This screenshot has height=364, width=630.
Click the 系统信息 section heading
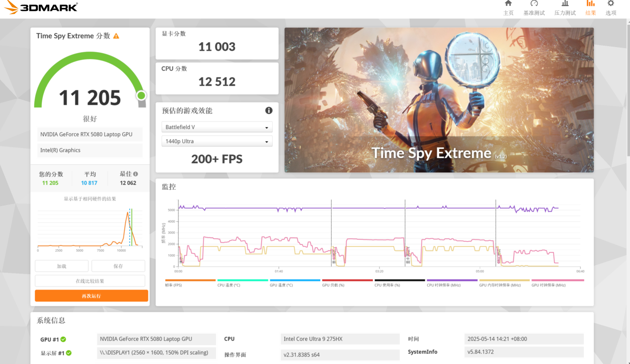coord(51,320)
